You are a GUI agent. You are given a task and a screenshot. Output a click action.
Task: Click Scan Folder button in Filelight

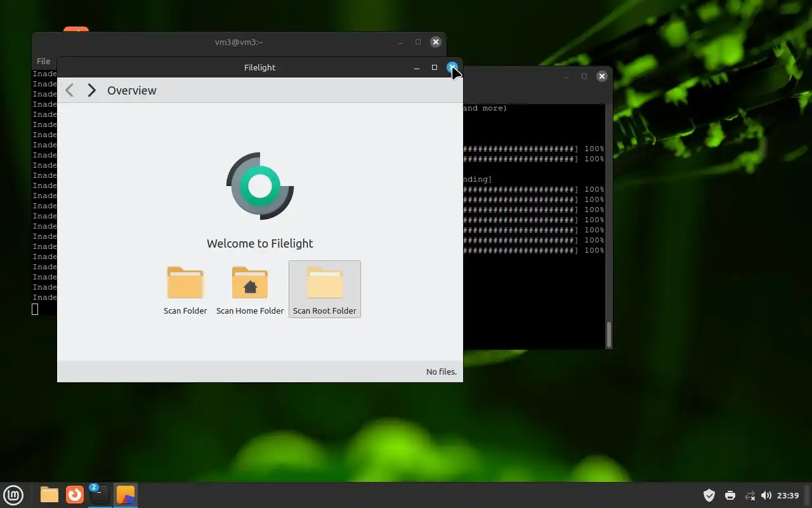185,290
